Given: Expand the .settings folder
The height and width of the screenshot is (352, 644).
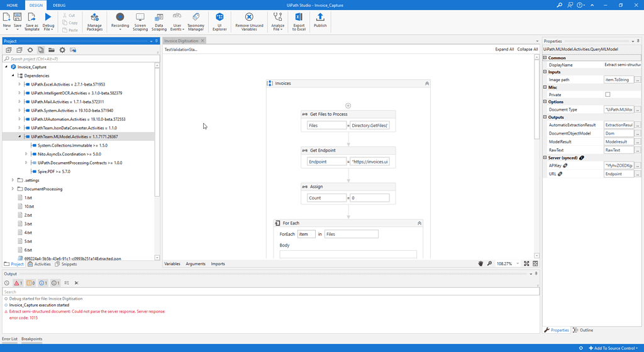Looking at the screenshot, I should [13, 180].
